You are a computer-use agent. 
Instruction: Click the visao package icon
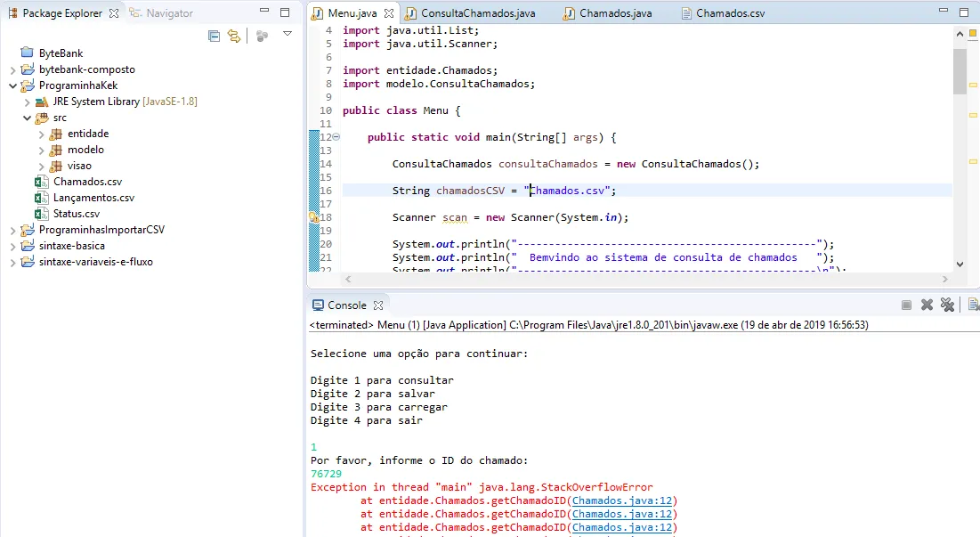click(x=55, y=167)
